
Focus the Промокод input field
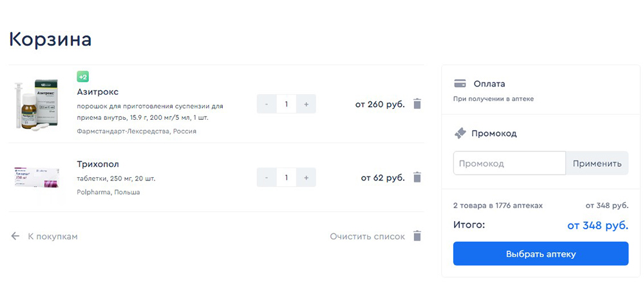(x=509, y=163)
